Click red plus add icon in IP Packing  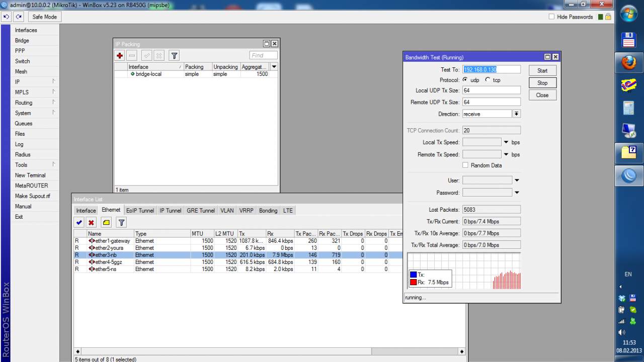120,56
